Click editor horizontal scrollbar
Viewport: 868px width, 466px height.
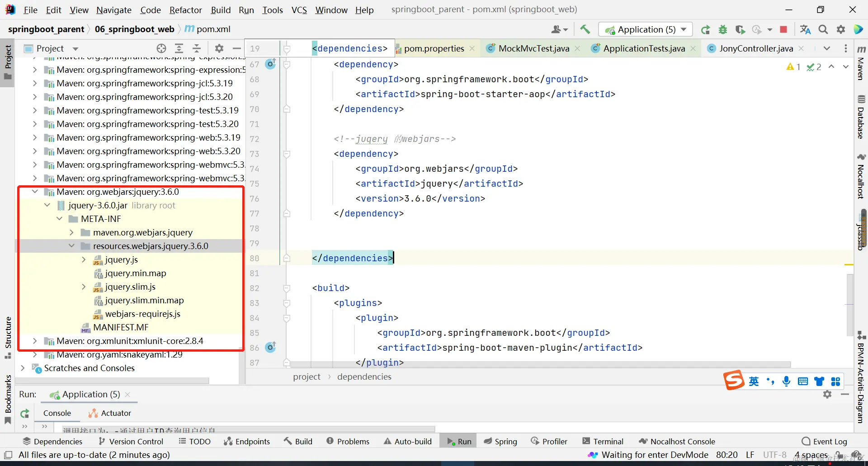tap(541, 364)
